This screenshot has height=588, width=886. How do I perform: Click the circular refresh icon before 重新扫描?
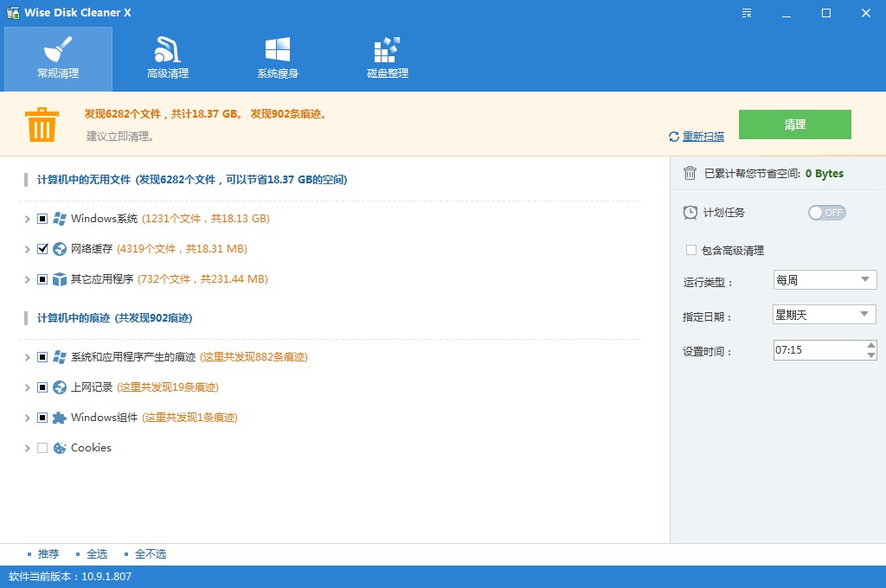coord(672,137)
